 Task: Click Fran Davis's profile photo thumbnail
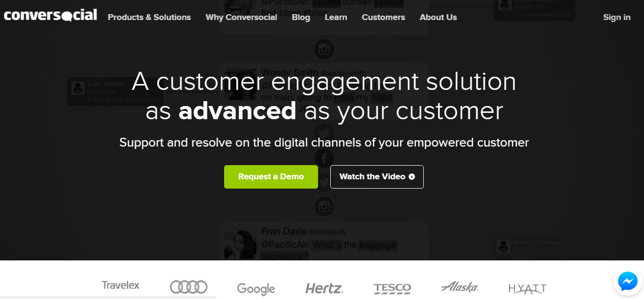240,243
